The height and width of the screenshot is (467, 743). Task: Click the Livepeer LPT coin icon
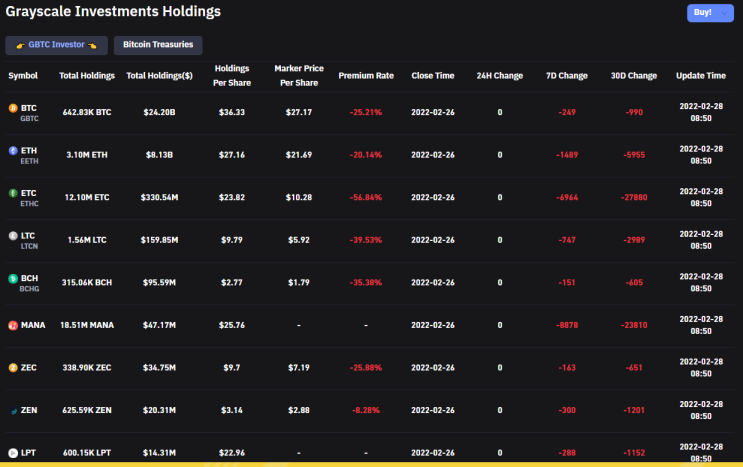coord(12,453)
